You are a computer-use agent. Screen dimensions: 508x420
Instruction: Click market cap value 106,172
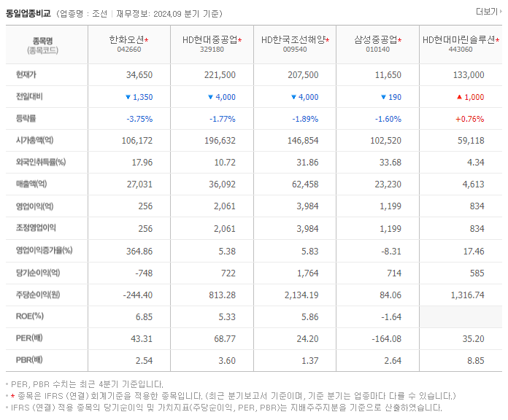(x=137, y=141)
